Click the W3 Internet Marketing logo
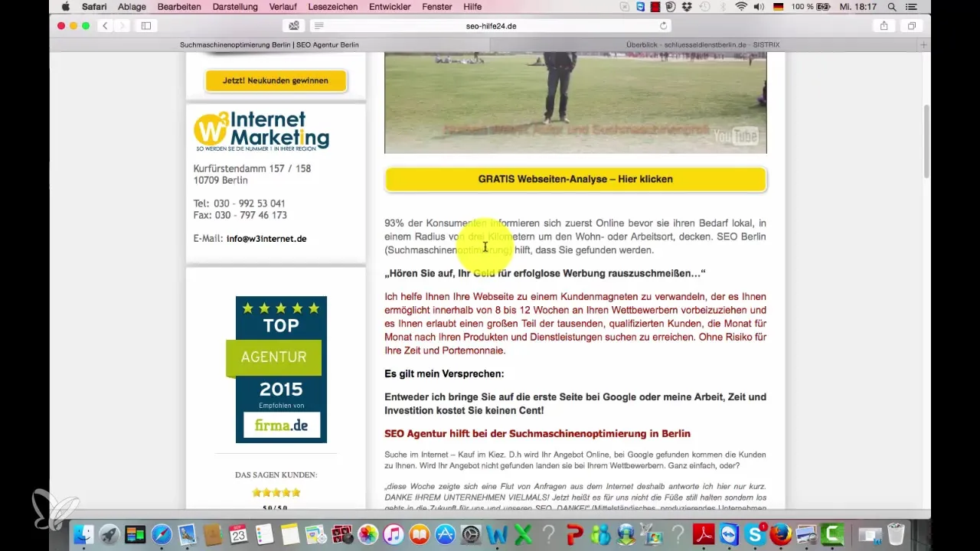 (261, 131)
